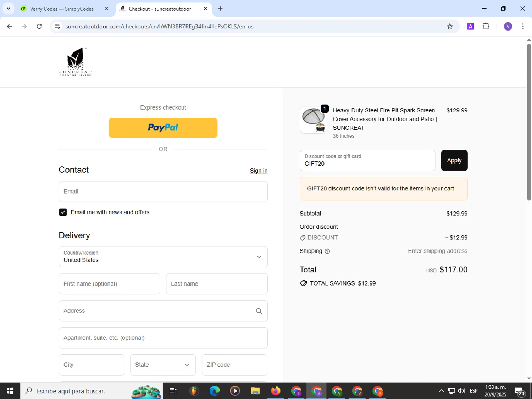The width and height of the screenshot is (532, 399).
Task: Open the notification center icon
Action: point(520,391)
